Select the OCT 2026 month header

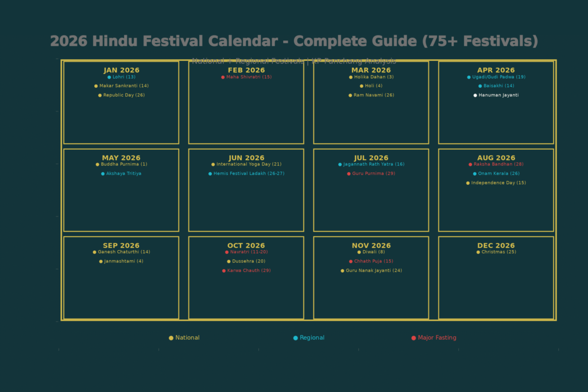coord(246,246)
